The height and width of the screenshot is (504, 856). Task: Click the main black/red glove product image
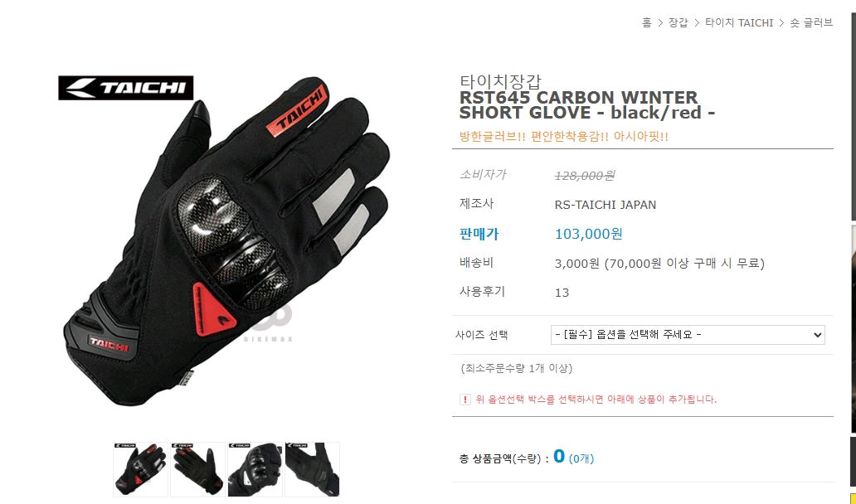pyautogui.click(x=226, y=240)
